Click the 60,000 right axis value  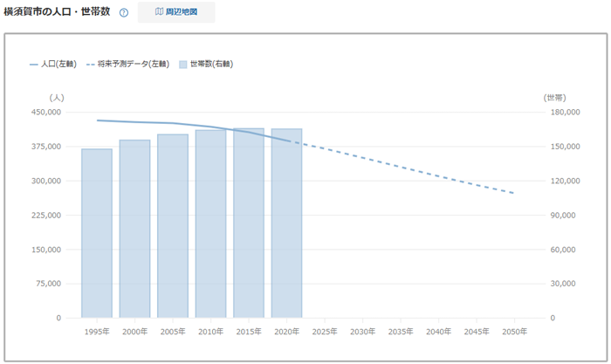(x=563, y=250)
